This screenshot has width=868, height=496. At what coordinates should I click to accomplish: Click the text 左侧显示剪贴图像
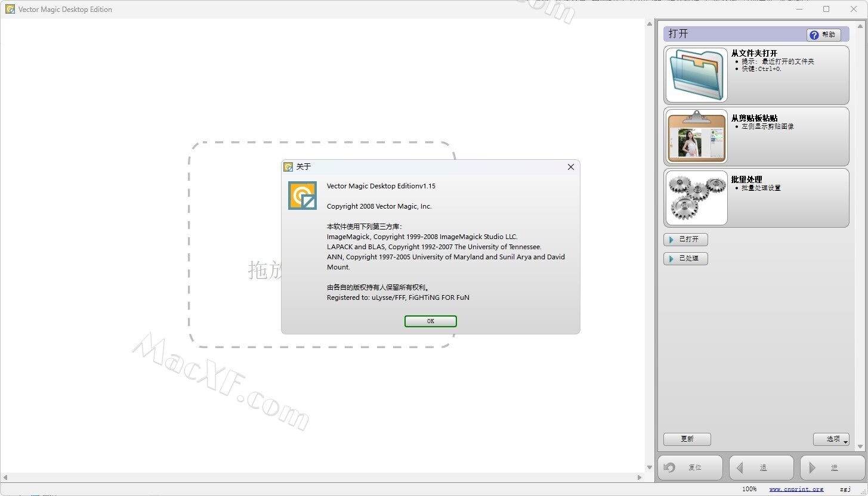[x=768, y=126]
